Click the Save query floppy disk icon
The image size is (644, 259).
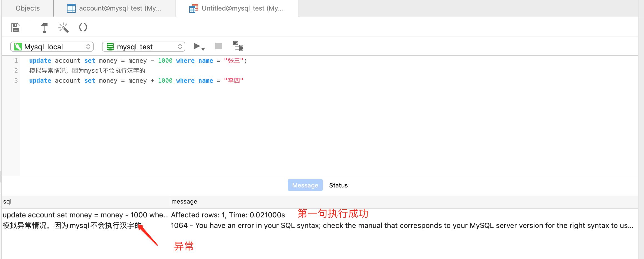click(x=16, y=27)
